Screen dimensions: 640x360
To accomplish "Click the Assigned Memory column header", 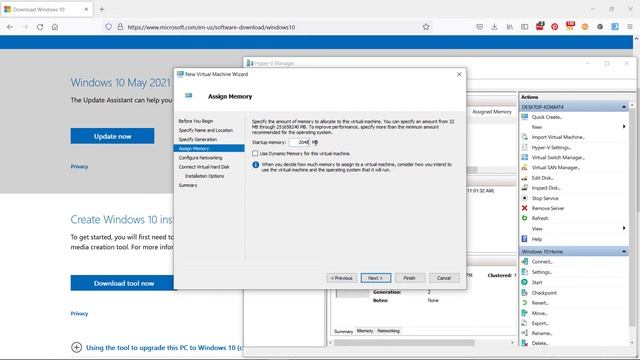I will click(491, 112).
